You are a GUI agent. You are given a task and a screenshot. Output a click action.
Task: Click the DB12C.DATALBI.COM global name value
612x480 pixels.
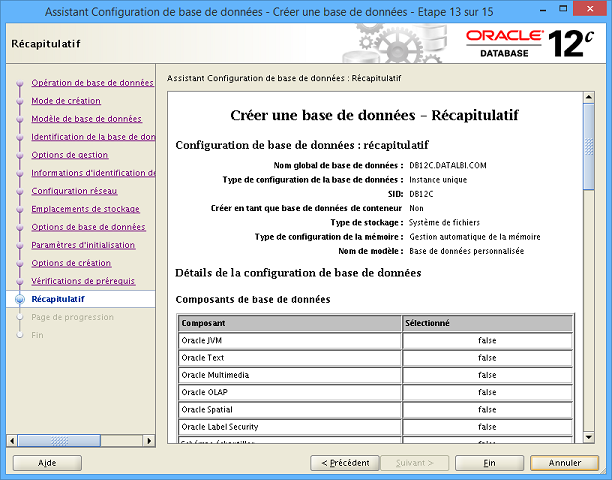pos(448,165)
